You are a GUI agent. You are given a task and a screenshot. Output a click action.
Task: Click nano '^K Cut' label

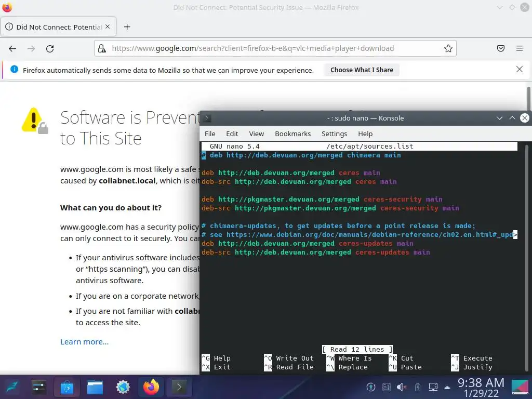(x=401, y=358)
